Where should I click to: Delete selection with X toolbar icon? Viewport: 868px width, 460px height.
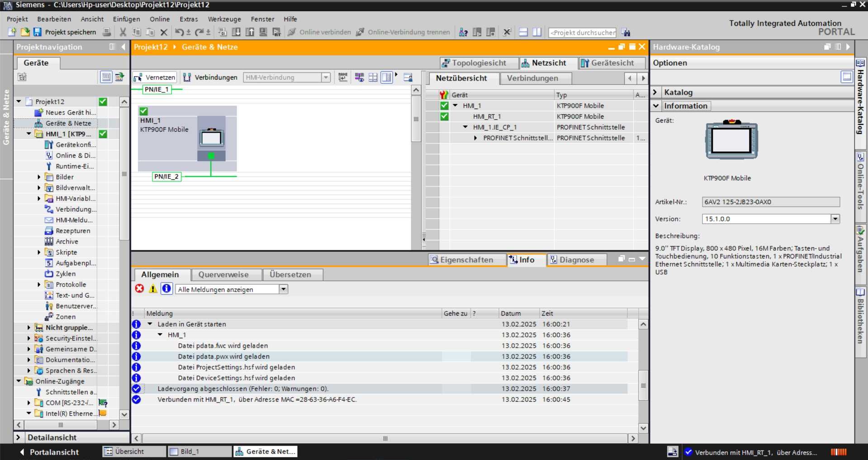click(164, 32)
